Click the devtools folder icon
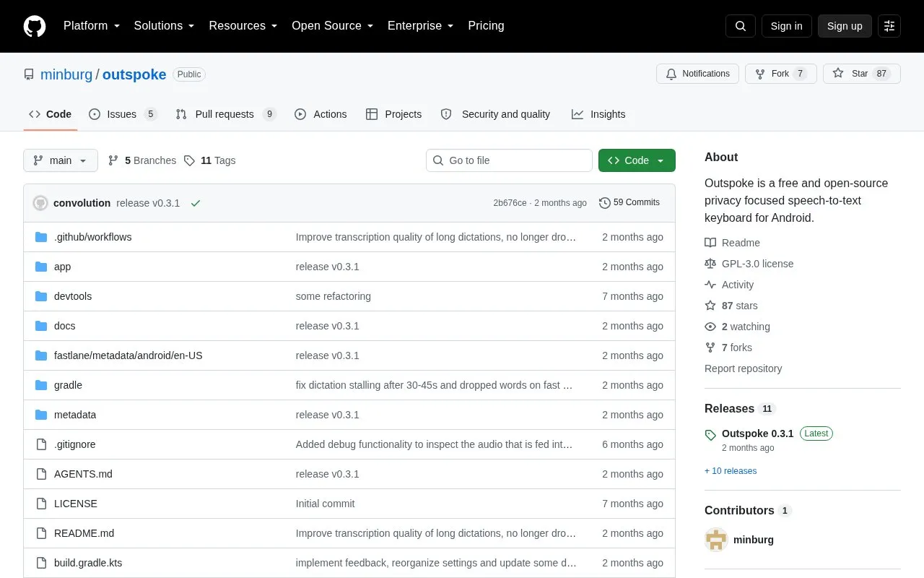Image resolution: width=924 pixels, height=578 pixels. [x=41, y=296]
